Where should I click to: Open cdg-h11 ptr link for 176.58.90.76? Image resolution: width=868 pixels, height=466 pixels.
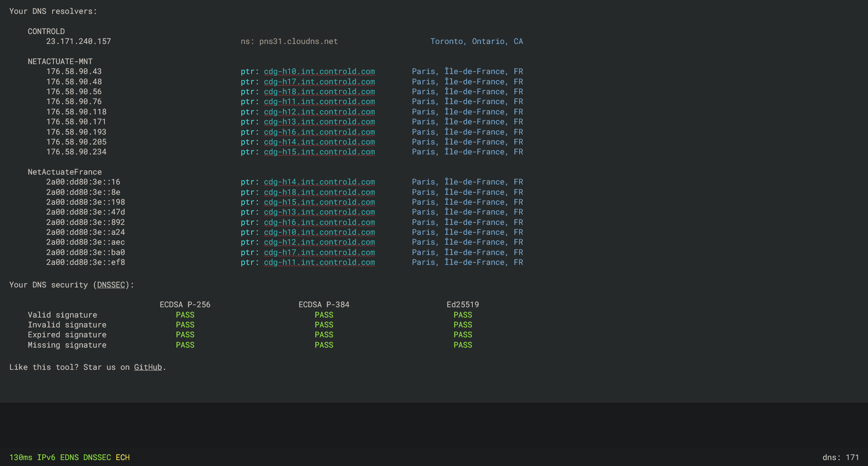pyautogui.click(x=319, y=101)
